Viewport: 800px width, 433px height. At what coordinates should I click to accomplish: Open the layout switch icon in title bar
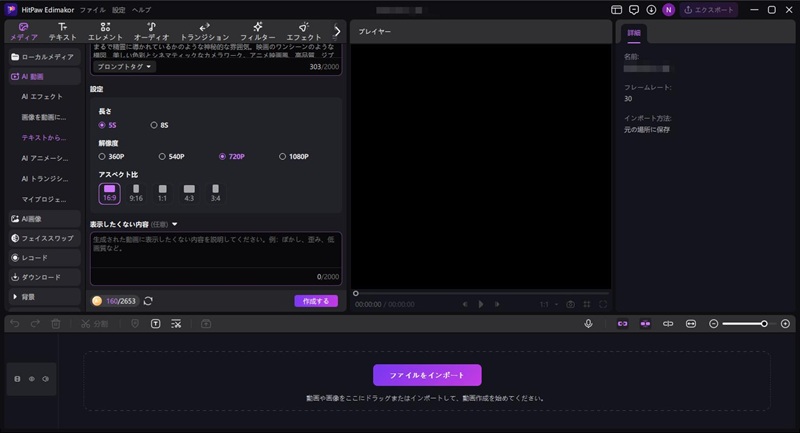616,10
